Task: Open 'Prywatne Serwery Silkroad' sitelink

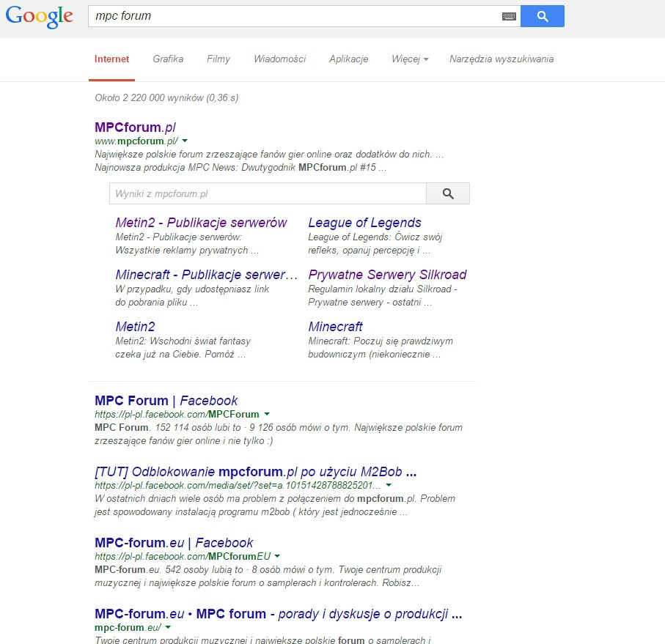Action: pyautogui.click(x=387, y=275)
